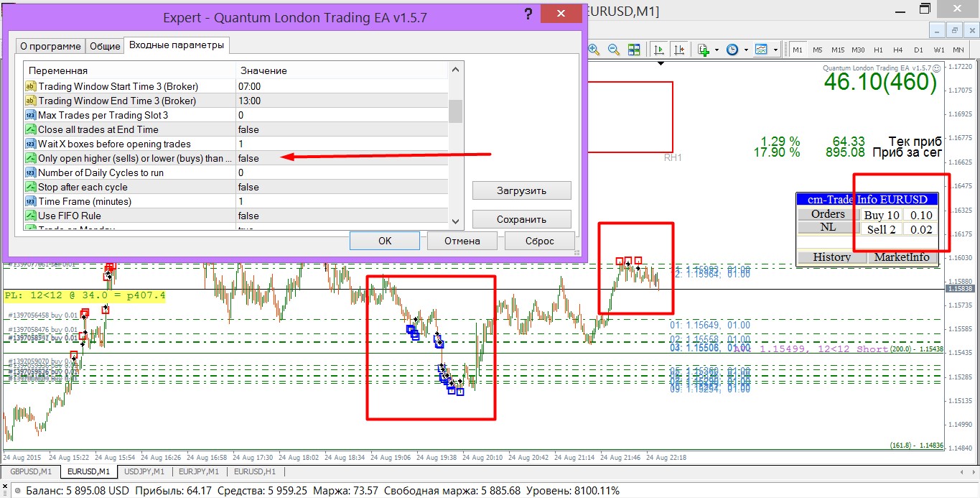Viewport: 980px width, 498px height.
Task: Click the green chart icon of 'Use FIFO Rule'
Action: coord(31,216)
